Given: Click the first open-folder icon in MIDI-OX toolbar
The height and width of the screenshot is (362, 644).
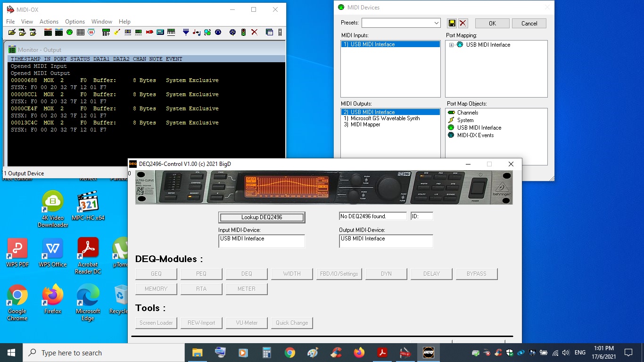Looking at the screenshot, I should (x=12, y=33).
